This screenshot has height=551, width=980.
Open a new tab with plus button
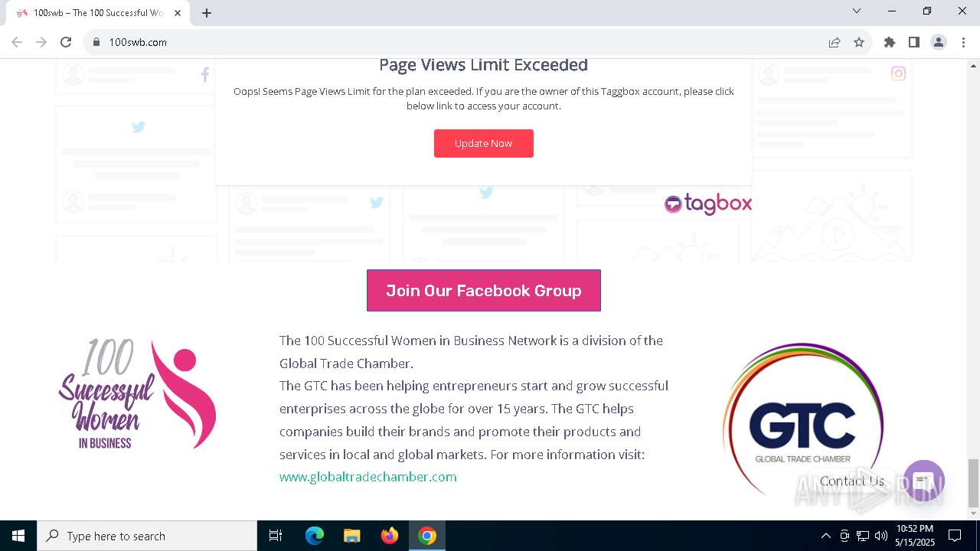coord(207,13)
